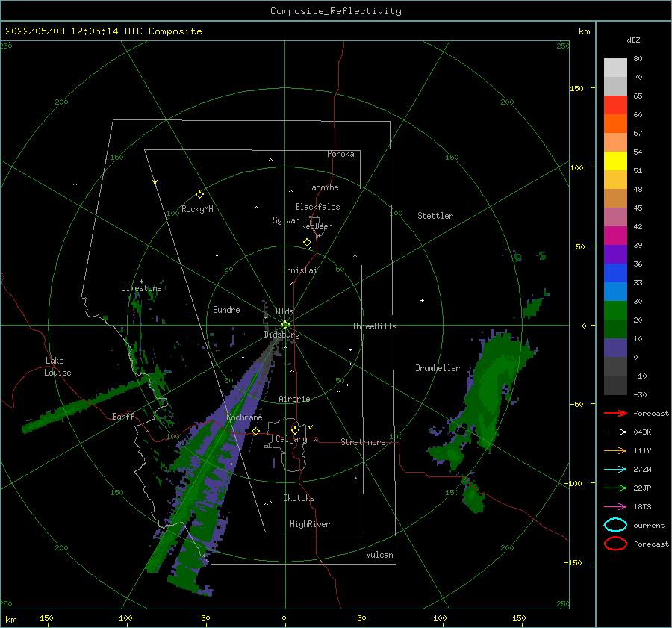Select the Airdrie label

pos(294,399)
